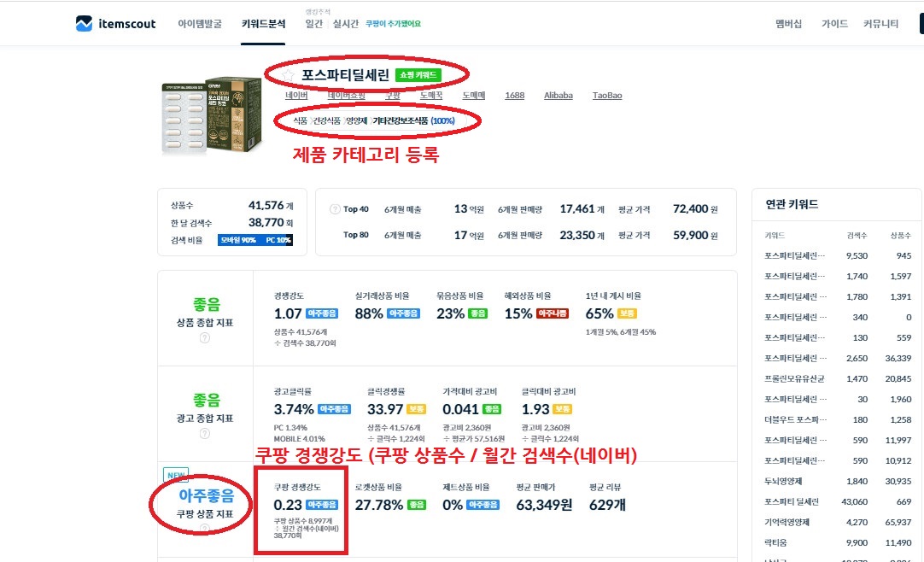Click the 아주좋음 badge next to 3.74%
The width and height of the screenshot is (924, 562).
335,409
